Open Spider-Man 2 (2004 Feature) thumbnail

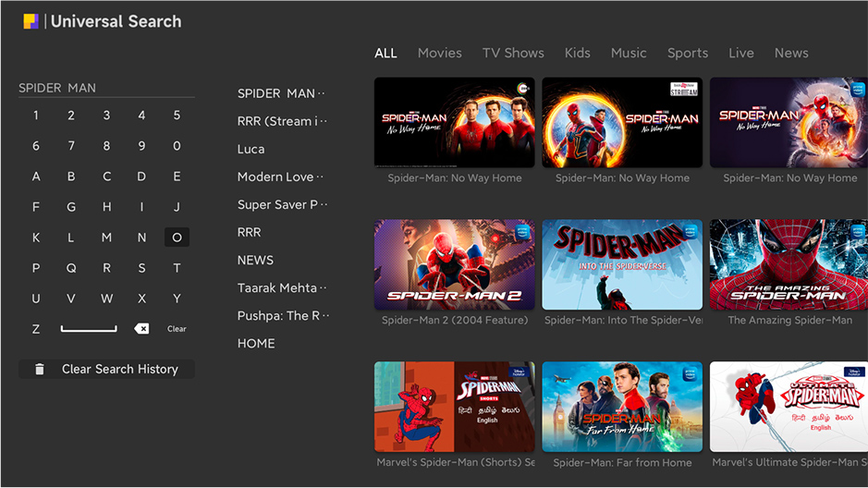(455, 265)
